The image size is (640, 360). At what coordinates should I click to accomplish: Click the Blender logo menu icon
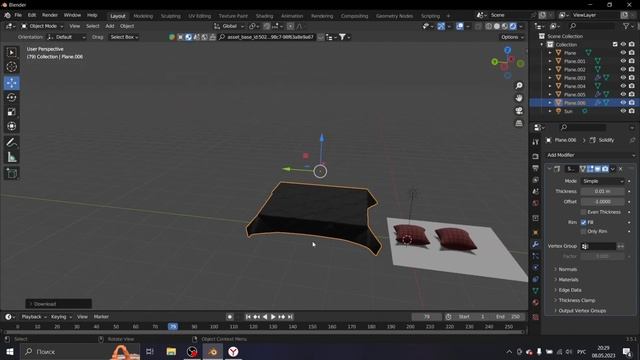click(7, 15)
